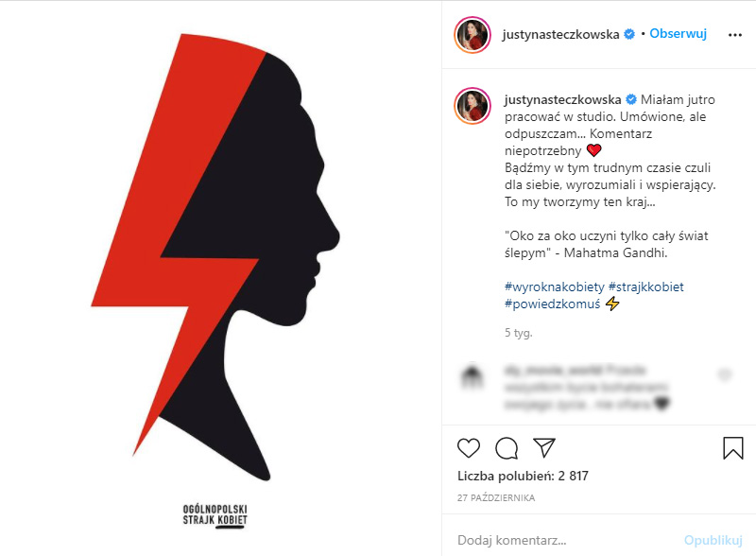
Task: Like the blurred comment with its small heart icon
Action: [725, 374]
